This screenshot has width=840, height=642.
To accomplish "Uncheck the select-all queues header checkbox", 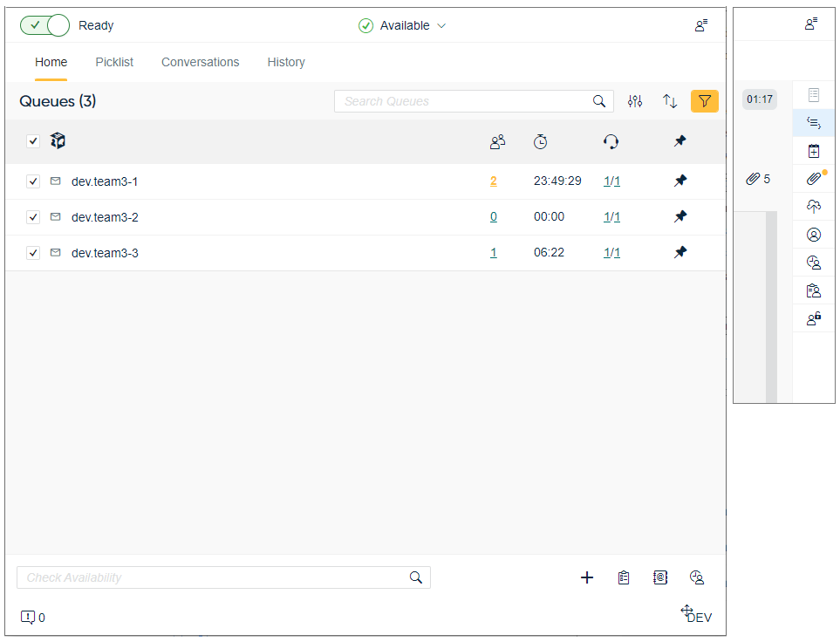I will [x=33, y=141].
